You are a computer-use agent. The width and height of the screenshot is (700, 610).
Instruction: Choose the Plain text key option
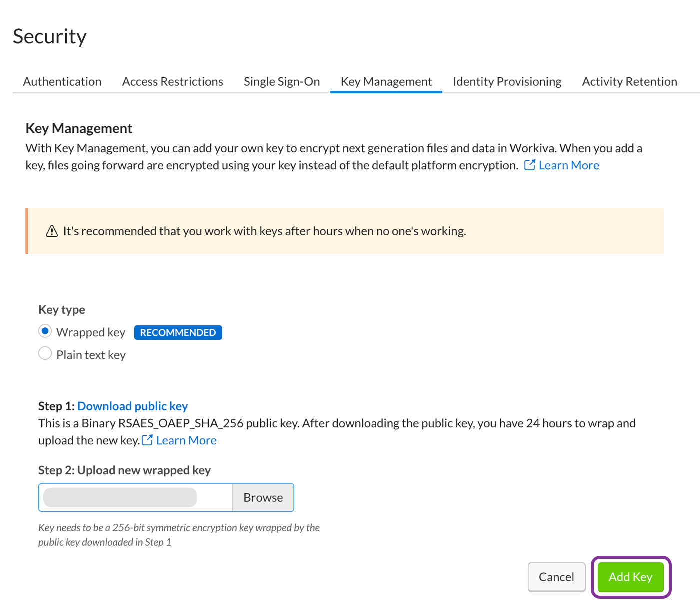(x=45, y=354)
